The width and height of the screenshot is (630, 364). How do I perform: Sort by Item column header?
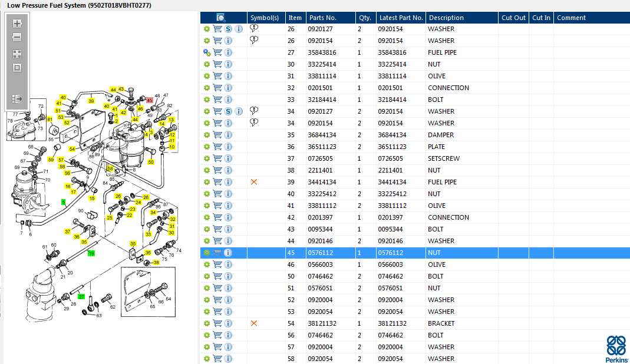click(x=295, y=18)
